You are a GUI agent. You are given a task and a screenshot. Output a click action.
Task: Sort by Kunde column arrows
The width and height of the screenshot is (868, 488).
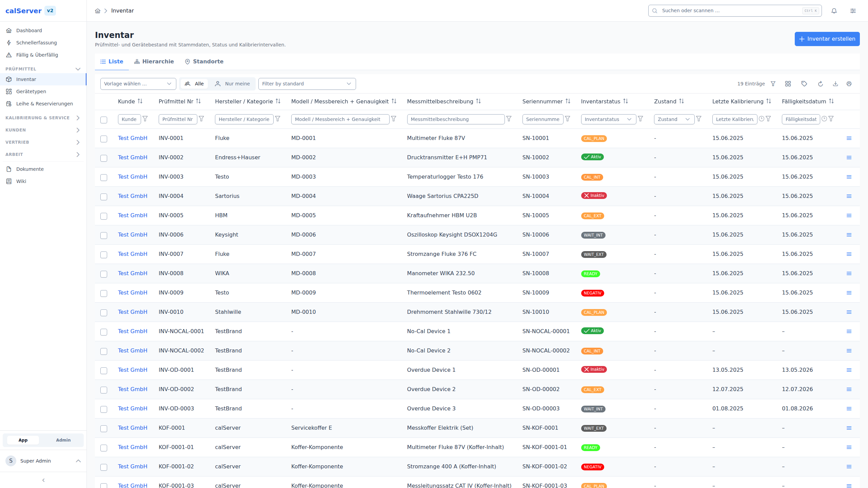click(140, 101)
